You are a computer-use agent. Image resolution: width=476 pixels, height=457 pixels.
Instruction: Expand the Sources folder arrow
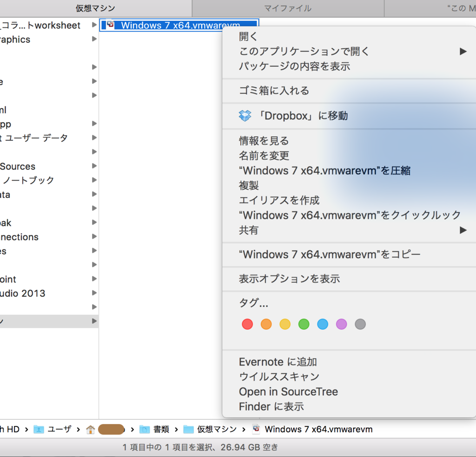point(94,166)
